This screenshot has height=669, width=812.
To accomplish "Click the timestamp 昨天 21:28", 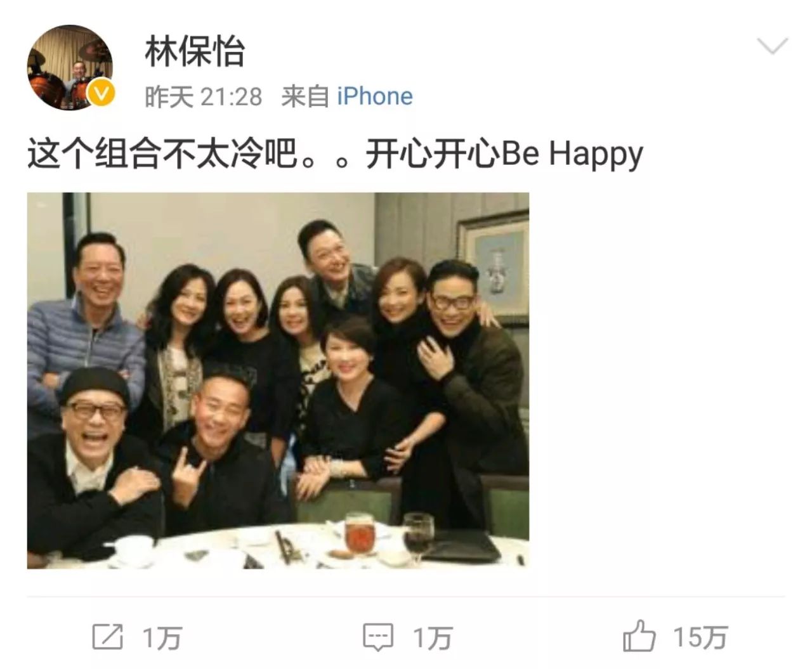I will pos(204,97).
